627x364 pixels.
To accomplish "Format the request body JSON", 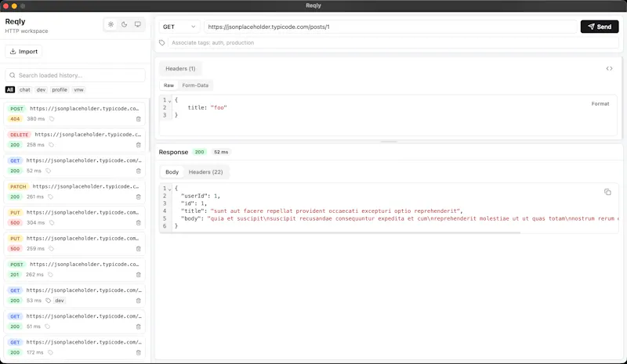I will [x=600, y=104].
